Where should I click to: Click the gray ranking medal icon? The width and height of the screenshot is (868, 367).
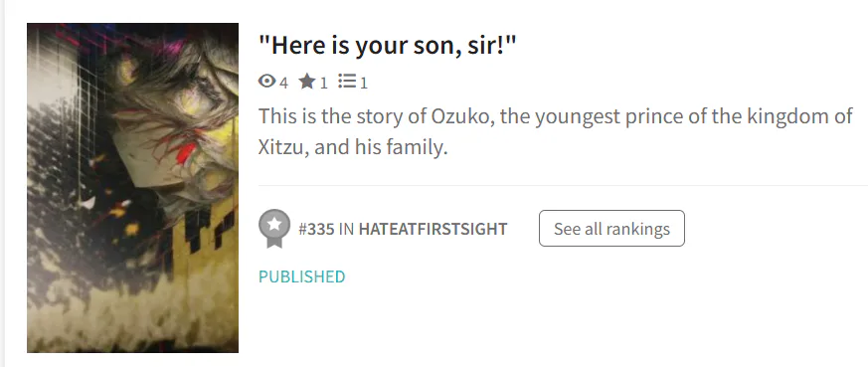coord(274,228)
